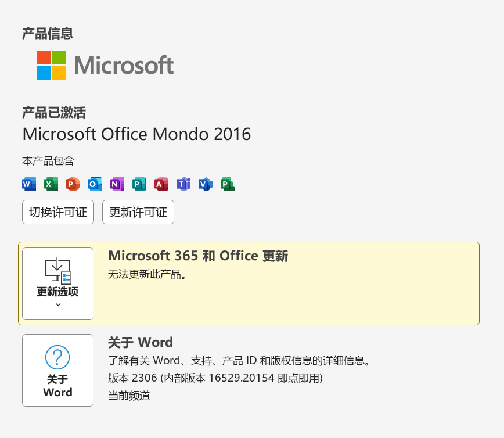The height and width of the screenshot is (438, 504).
Task: Click the OneNote app icon
Action: tap(117, 184)
